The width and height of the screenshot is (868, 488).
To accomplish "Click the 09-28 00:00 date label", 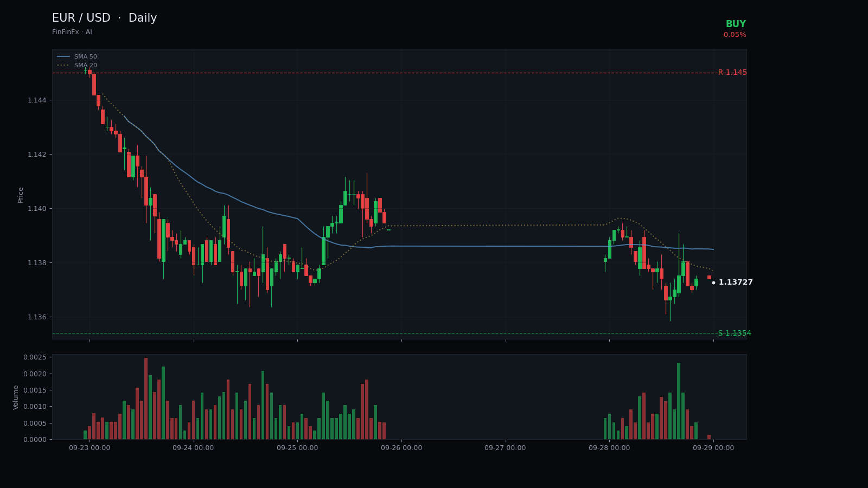I will [609, 448].
